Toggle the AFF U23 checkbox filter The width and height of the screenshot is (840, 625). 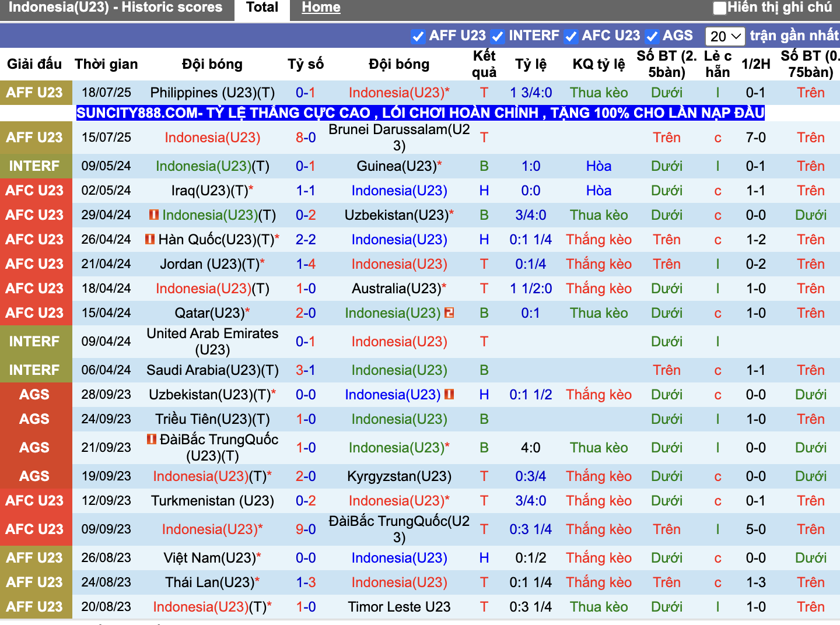click(x=418, y=36)
